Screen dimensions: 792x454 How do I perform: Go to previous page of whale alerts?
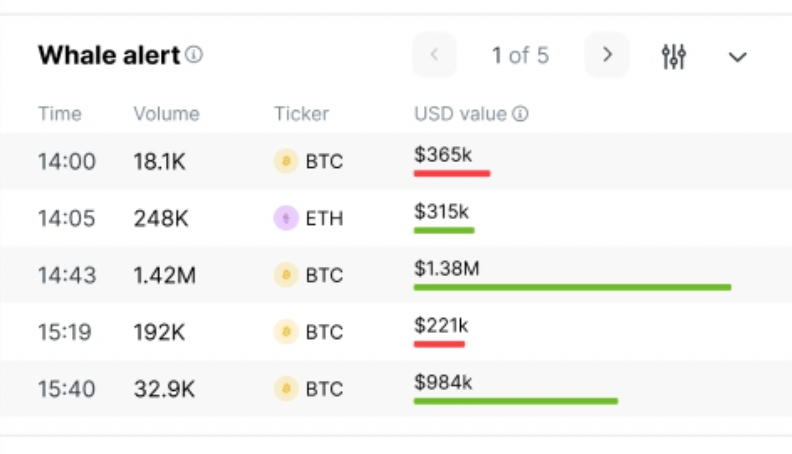pos(434,55)
